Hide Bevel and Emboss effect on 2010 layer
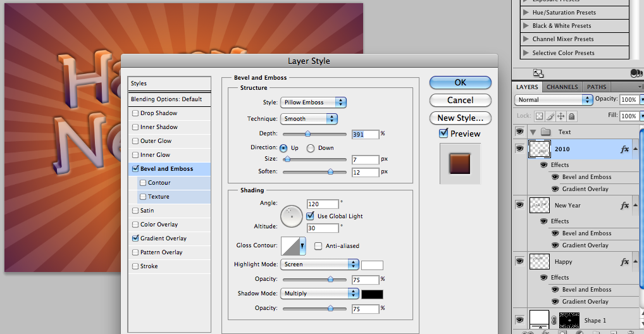 pyautogui.click(x=555, y=177)
